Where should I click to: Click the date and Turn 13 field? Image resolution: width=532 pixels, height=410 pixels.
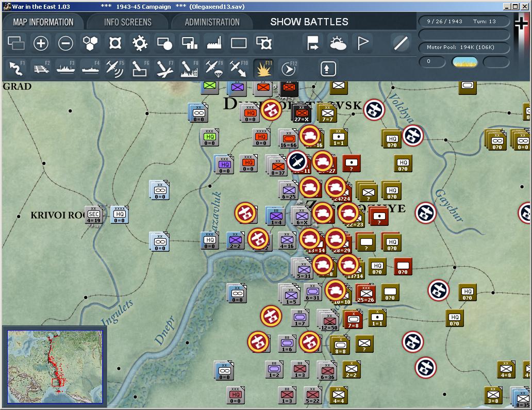click(x=464, y=21)
